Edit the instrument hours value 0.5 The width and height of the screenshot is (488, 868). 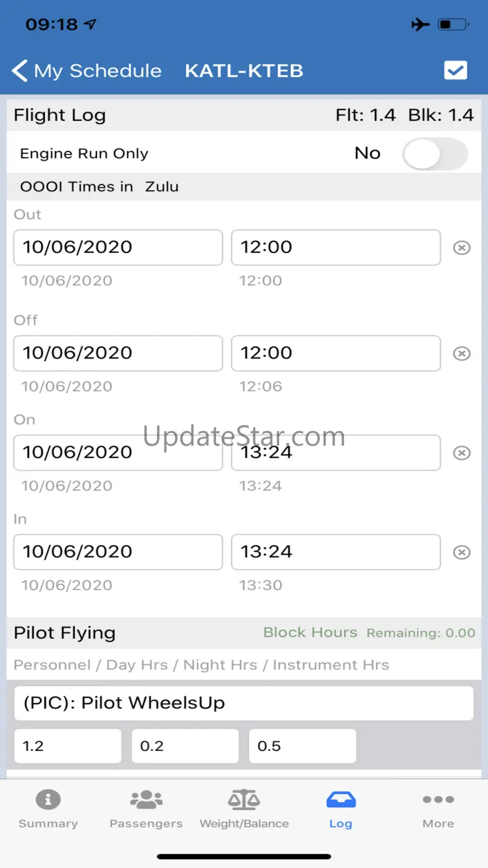pyautogui.click(x=302, y=746)
